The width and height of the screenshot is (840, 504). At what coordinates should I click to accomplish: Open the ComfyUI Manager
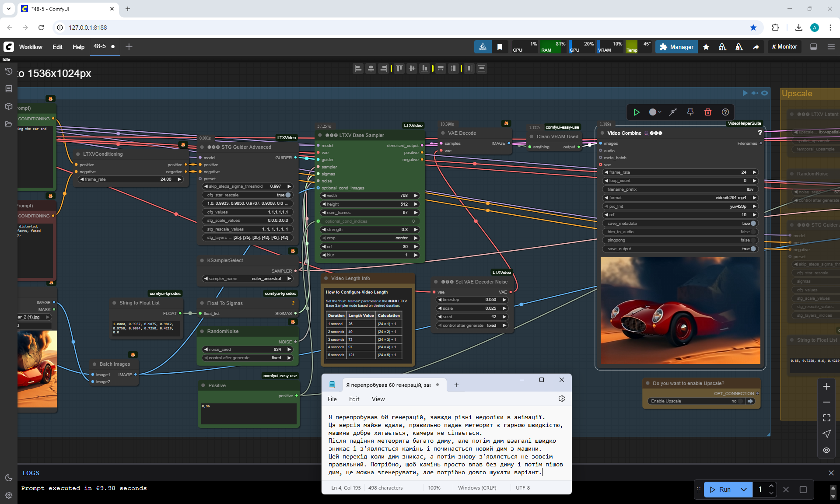point(676,47)
